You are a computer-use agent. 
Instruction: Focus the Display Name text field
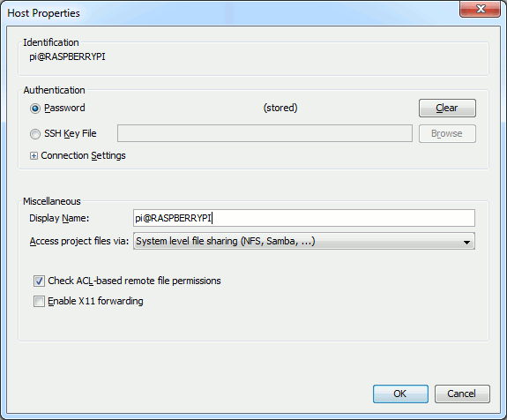tap(304, 218)
